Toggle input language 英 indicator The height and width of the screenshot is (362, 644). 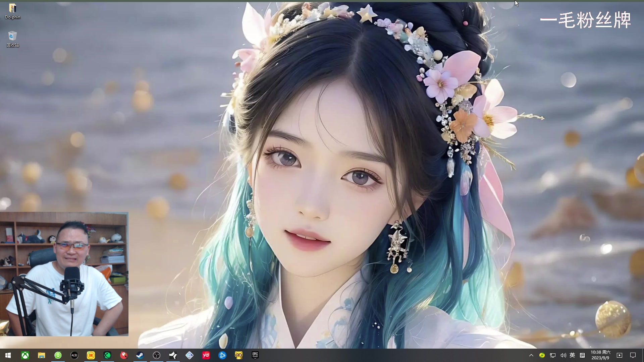click(x=572, y=355)
